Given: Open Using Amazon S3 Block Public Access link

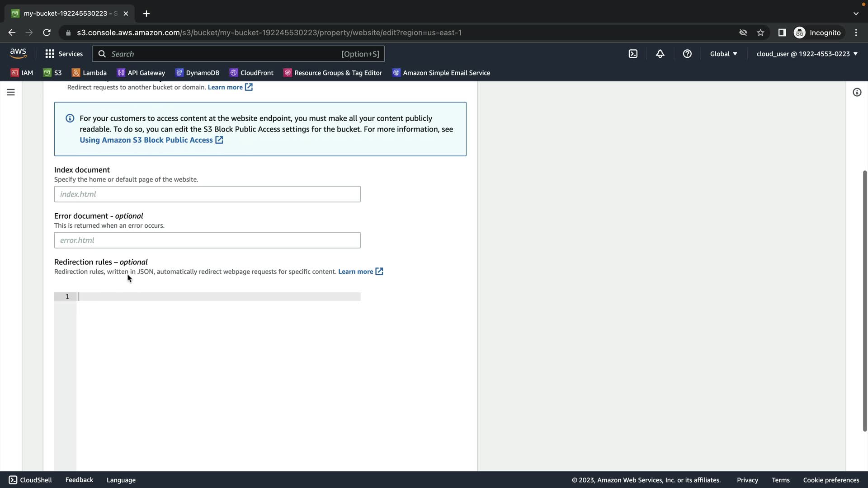Looking at the screenshot, I should [146, 140].
